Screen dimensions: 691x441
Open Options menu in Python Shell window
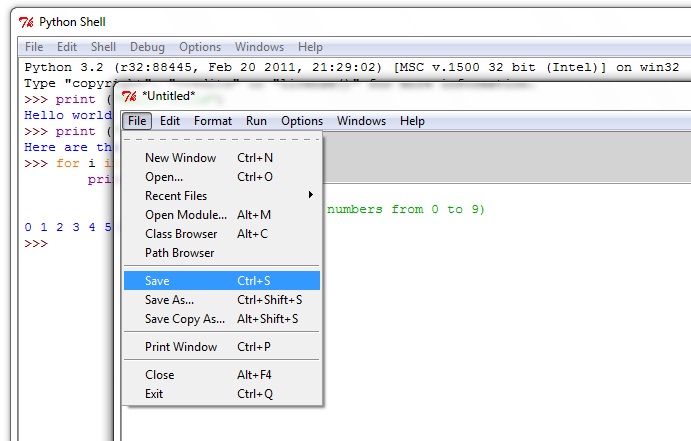coord(200,47)
